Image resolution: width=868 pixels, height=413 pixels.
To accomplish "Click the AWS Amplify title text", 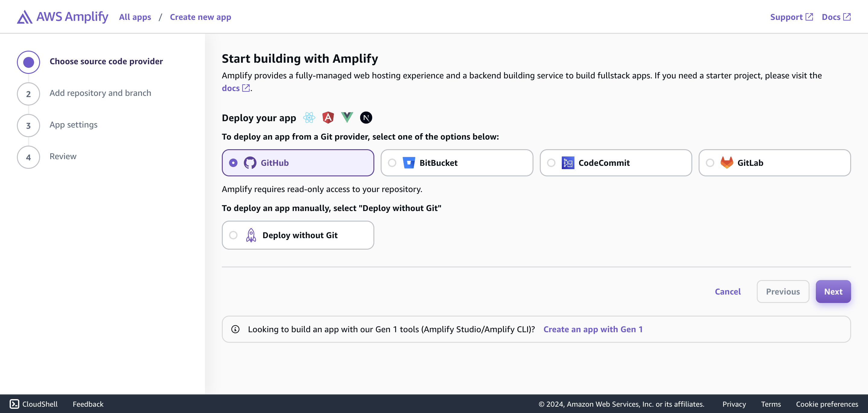I will [x=72, y=17].
